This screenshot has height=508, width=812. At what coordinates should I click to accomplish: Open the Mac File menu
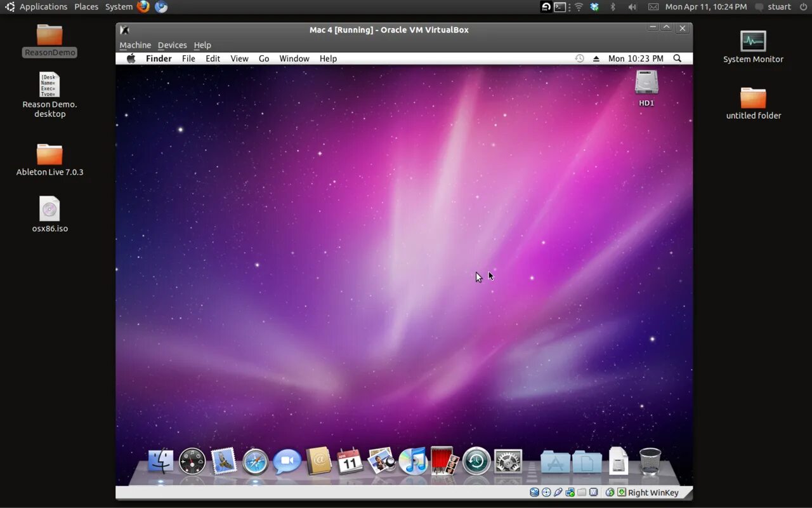[188, 58]
